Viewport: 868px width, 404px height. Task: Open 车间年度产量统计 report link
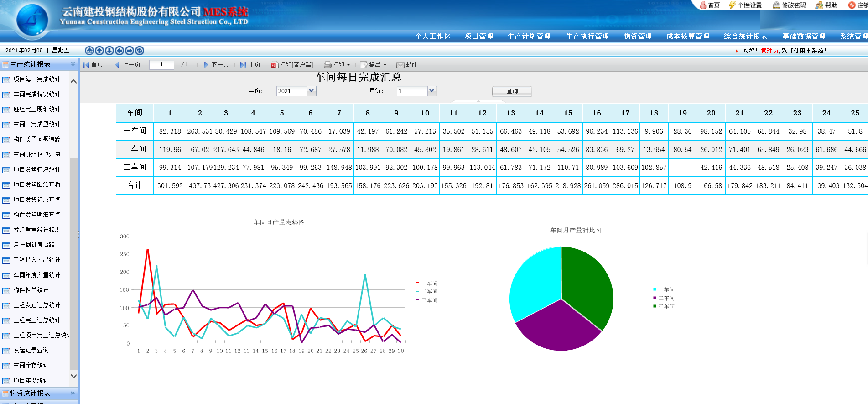coord(36,275)
